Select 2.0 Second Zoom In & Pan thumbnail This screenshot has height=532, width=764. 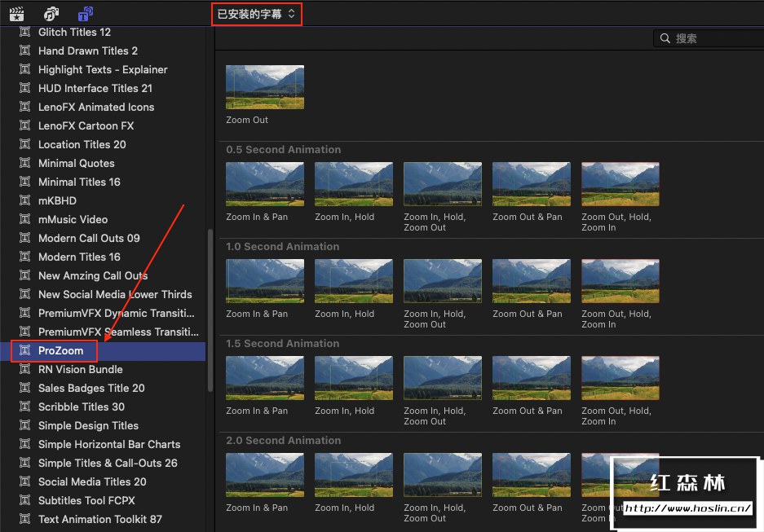pos(265,475)
